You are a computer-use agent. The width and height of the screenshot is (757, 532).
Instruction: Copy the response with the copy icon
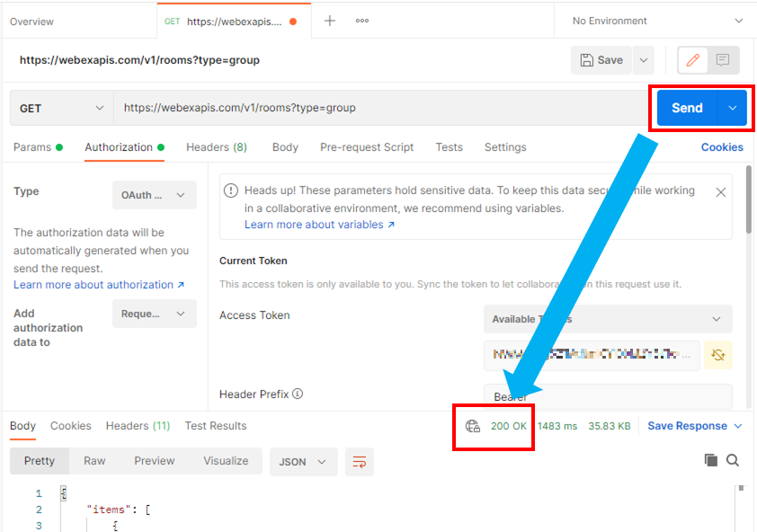710,460
